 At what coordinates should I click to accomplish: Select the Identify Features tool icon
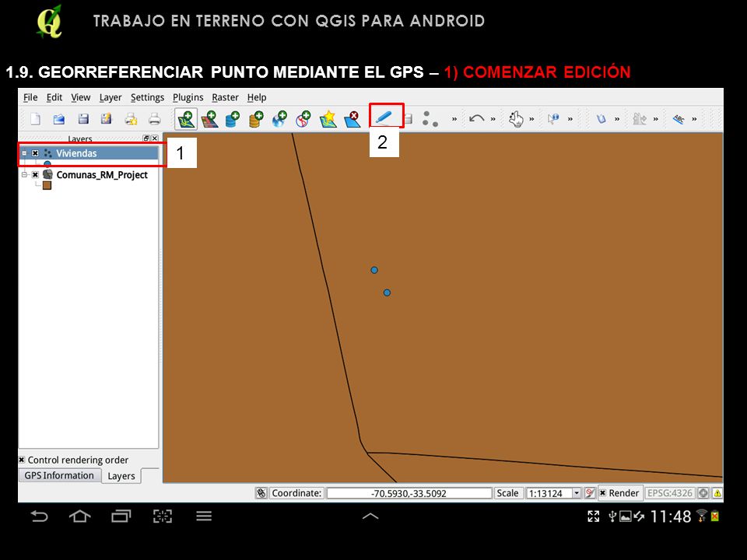click(553, 118)
